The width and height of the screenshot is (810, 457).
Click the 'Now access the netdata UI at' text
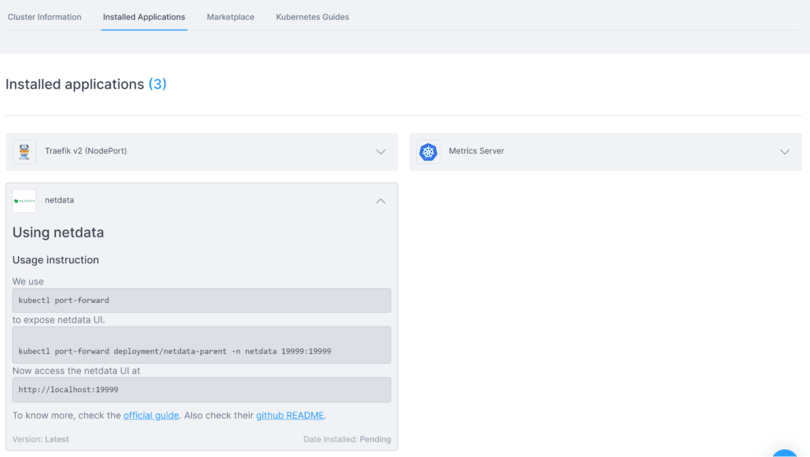[76, 371]
